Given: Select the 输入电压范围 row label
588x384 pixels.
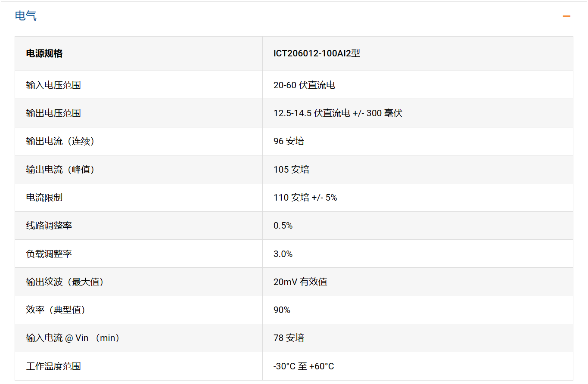Looking at the screenshot, I should tap(53, 85).
